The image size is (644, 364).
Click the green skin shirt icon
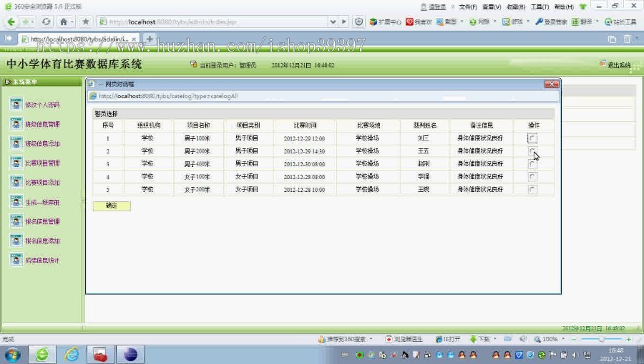click(582, 7)
